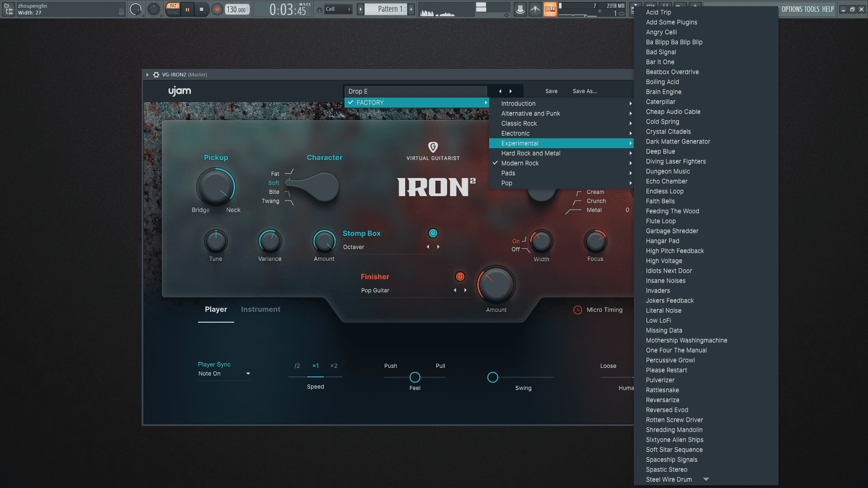
Task: Toggle the typing keyboard to piano icon
Action: coord(520,9)
